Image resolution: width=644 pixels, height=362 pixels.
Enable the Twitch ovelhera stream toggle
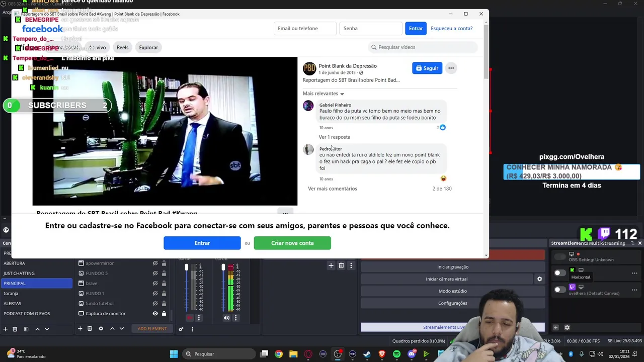[559, 290]
